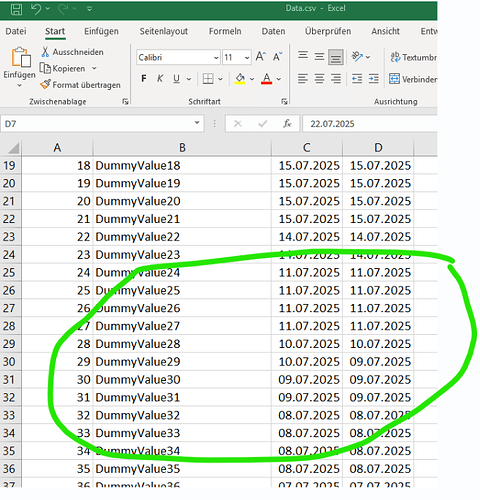480x500 pixels.
Task: Save the workbook with the floppy icon
Action: click(x=16, y=9)
